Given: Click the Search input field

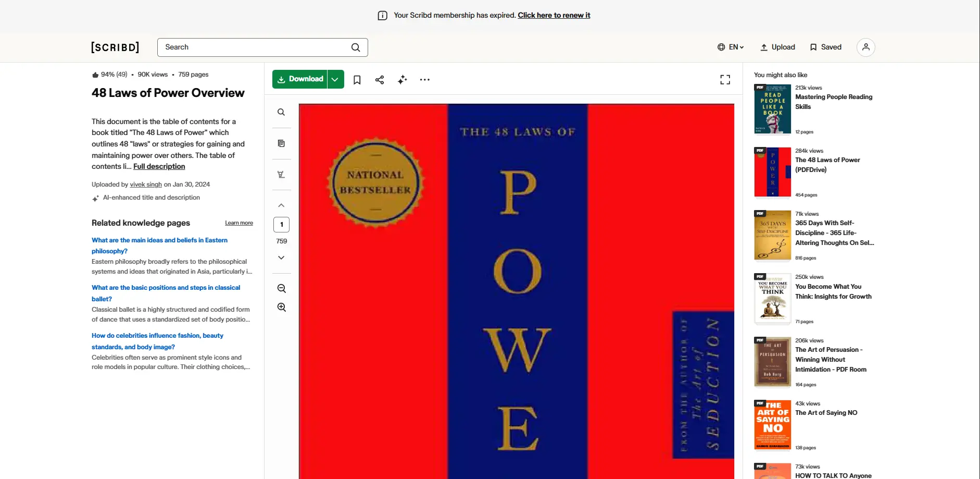Looking at the screenshot, I should (262, 47).
